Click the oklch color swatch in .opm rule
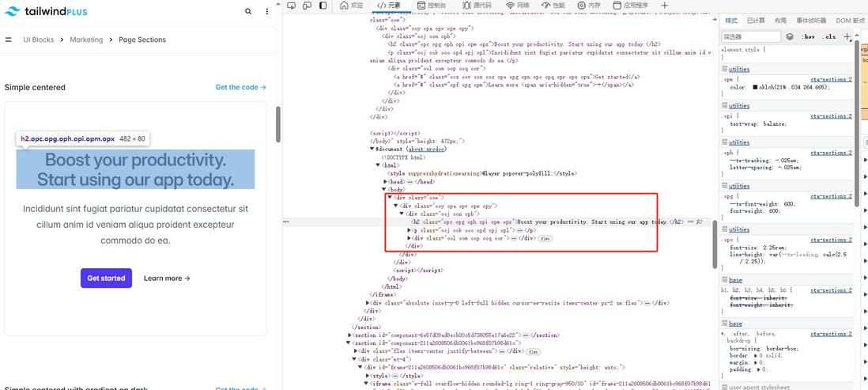This screenshot has width=868, height=390. tap(755, 88)
